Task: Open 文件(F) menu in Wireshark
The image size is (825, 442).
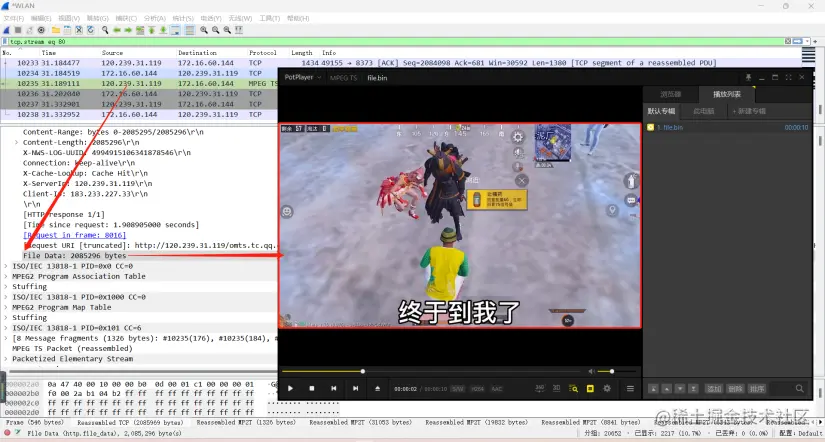Action: [13, 18]
